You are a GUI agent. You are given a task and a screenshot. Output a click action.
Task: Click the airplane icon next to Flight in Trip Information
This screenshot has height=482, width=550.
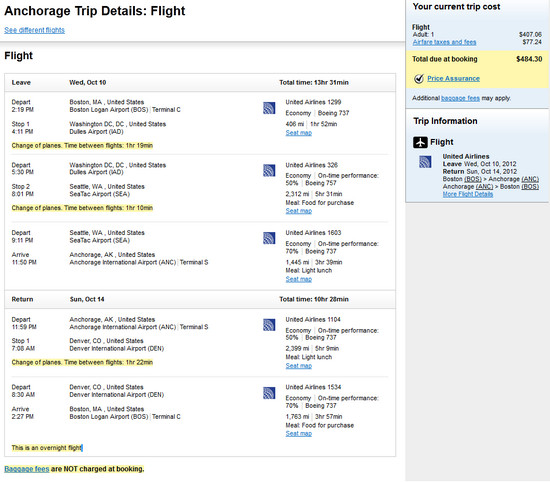(x=420, y=142)
